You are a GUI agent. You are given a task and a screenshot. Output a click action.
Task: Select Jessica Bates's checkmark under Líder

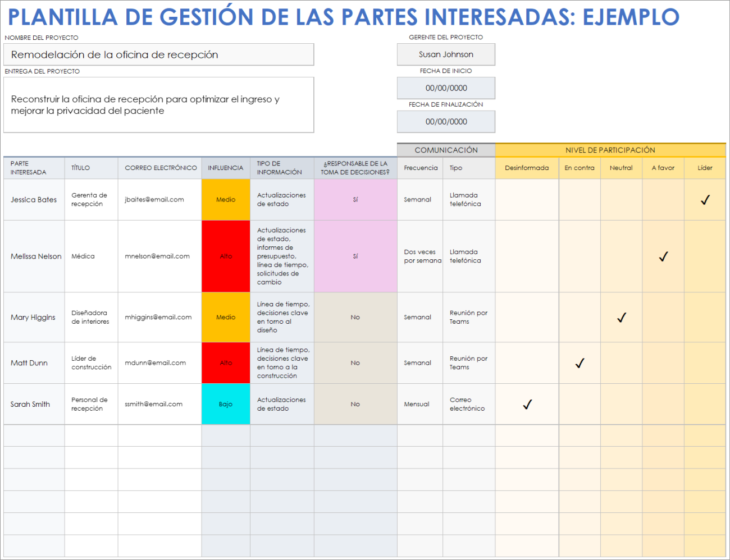pos(705,200)
